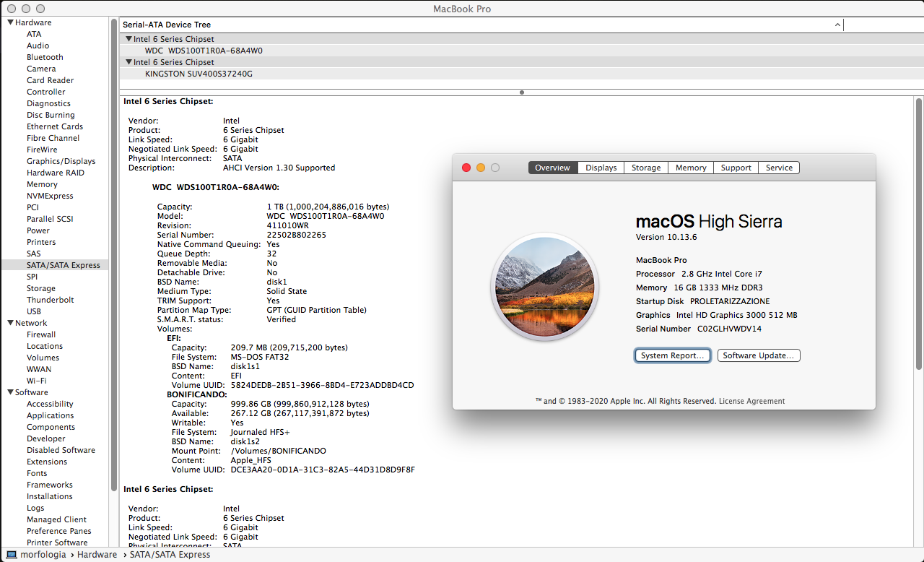The image size is (924, 562).
Task: Click the split-pane divider handle dot
Action: click(x=521, y=92)
